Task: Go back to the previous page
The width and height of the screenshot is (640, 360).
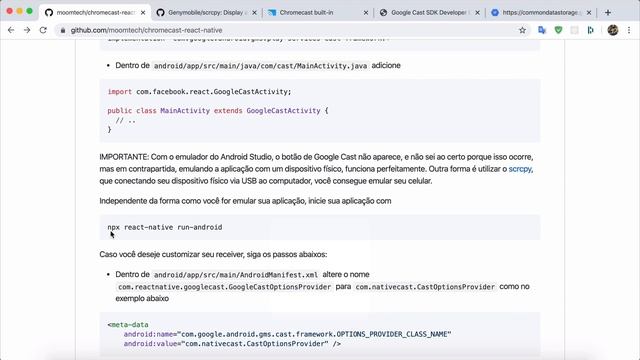Action: [x=11, y=30]
